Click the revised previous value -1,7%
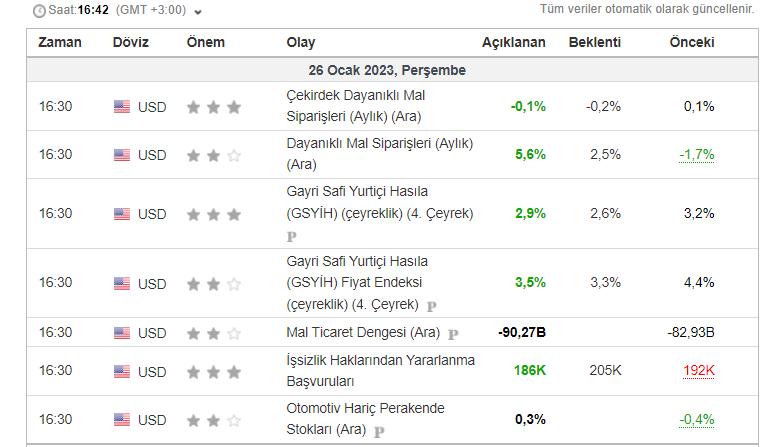 point(697,155)
